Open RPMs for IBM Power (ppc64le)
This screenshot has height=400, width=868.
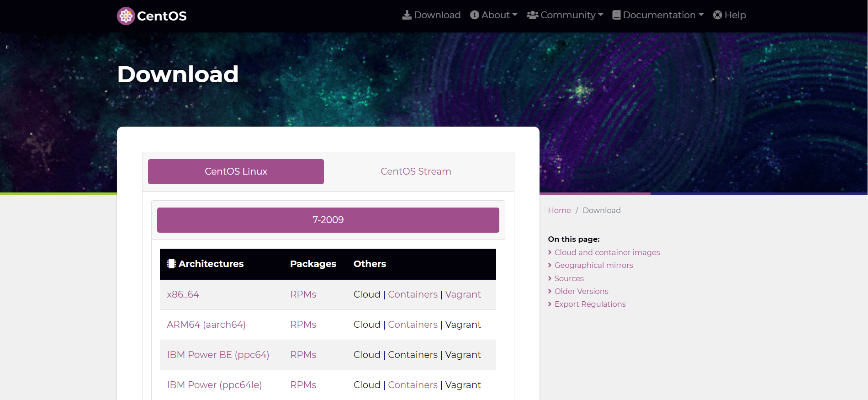(303, 385)
